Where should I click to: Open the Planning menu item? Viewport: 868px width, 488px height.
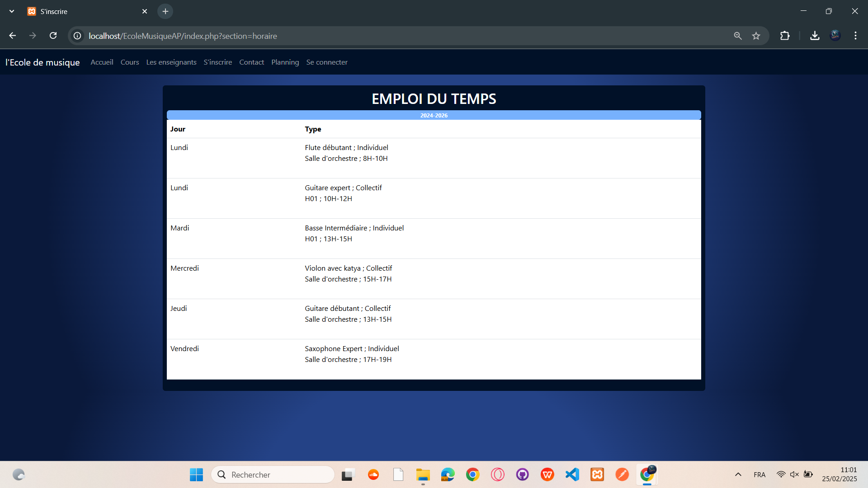pyautogui.click(x=285, y=62)
